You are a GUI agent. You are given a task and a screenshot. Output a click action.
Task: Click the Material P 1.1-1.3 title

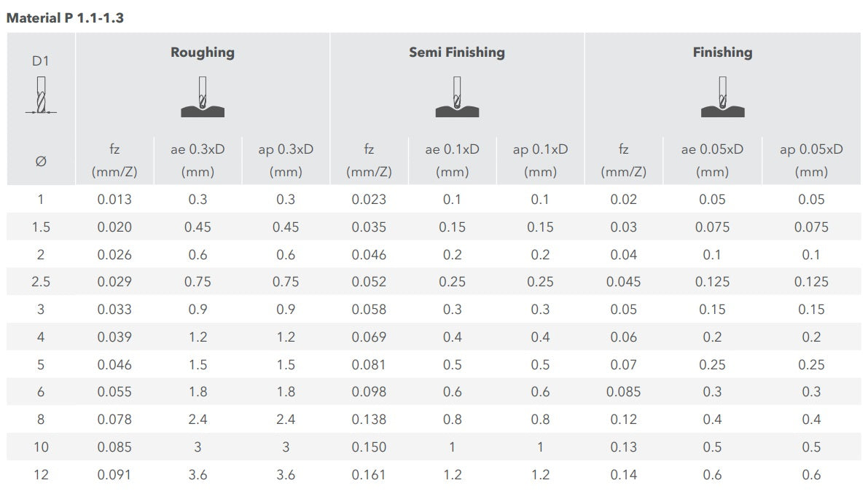[65, 17]
